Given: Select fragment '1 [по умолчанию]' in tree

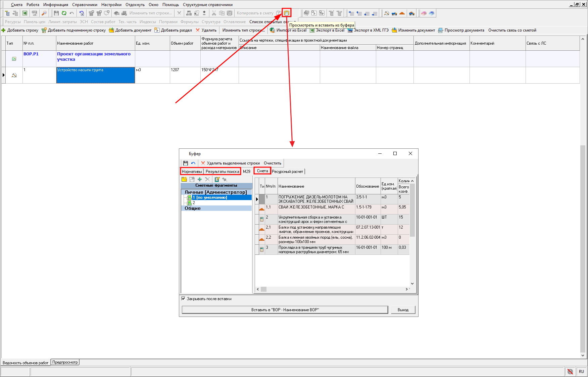Looking at the screenshot, I should tap(210, 197).
